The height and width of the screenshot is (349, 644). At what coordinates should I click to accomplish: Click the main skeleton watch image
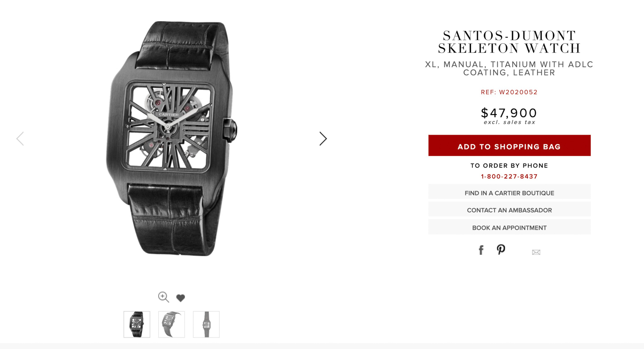(171, 138)
